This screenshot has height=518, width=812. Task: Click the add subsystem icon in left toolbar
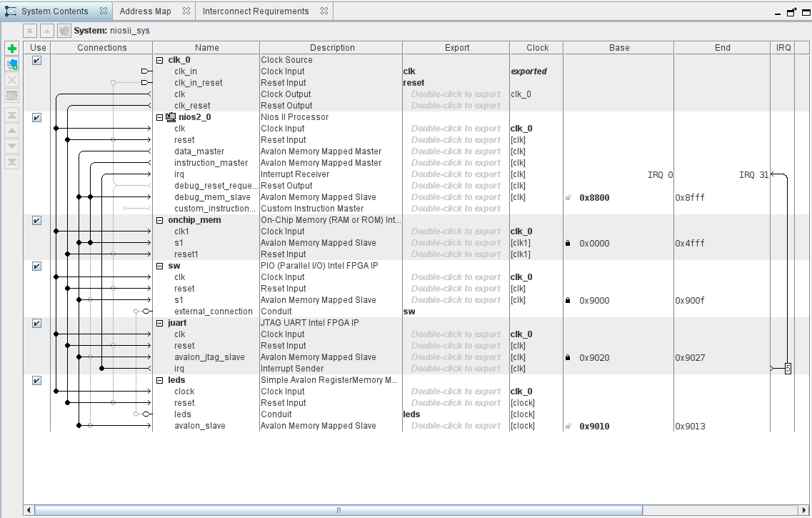[12, 64]
